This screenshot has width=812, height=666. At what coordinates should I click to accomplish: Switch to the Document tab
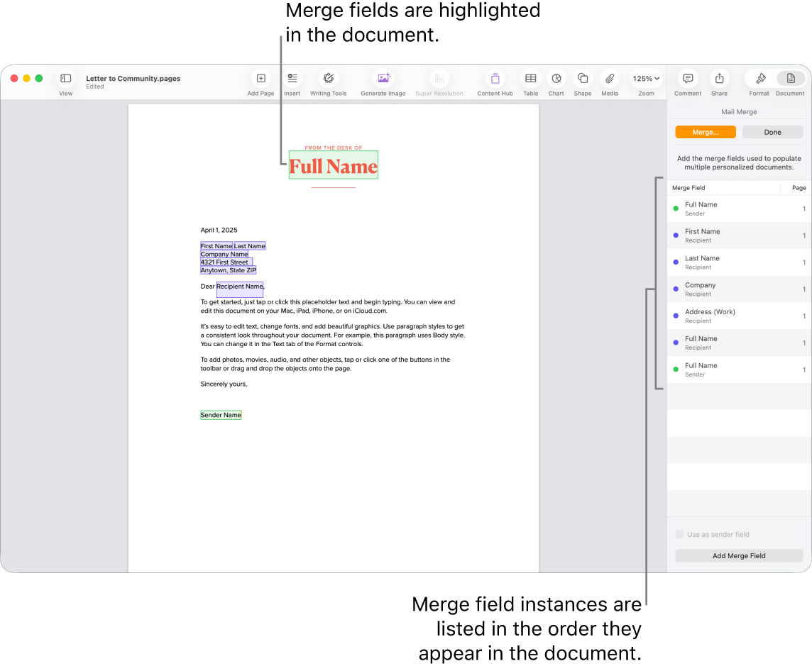point(790,78)
